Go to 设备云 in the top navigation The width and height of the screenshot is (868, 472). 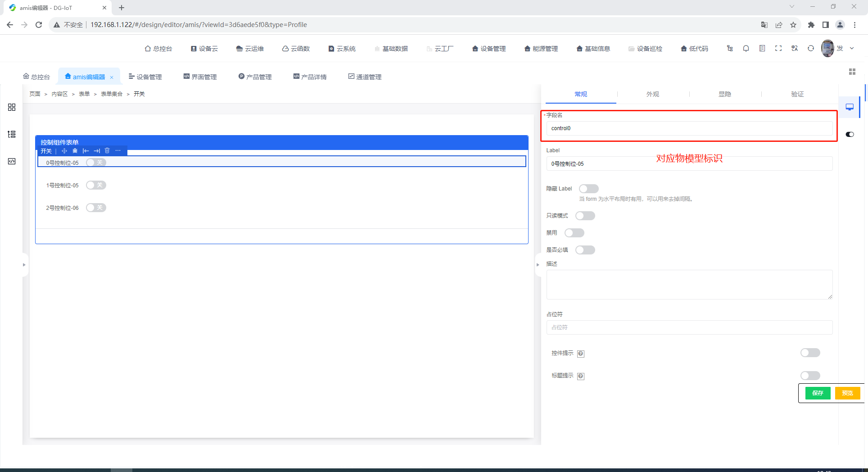[x=204, y=49]
